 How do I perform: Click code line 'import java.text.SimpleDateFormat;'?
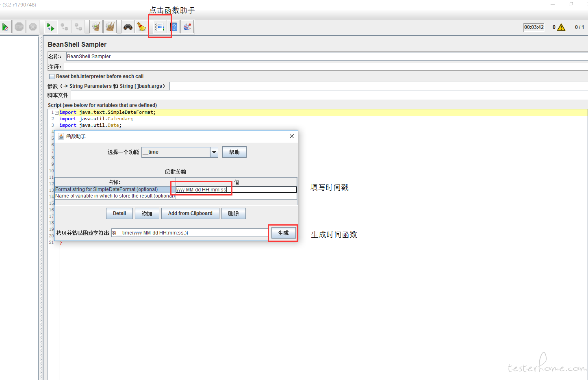click(x=107, y=112)
